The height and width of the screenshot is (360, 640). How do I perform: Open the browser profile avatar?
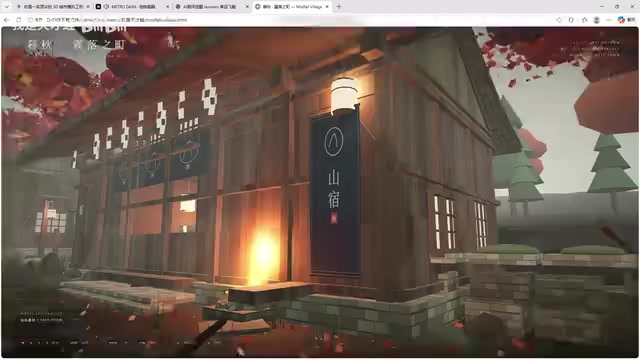pyautogui.click(x=596, y=20)
